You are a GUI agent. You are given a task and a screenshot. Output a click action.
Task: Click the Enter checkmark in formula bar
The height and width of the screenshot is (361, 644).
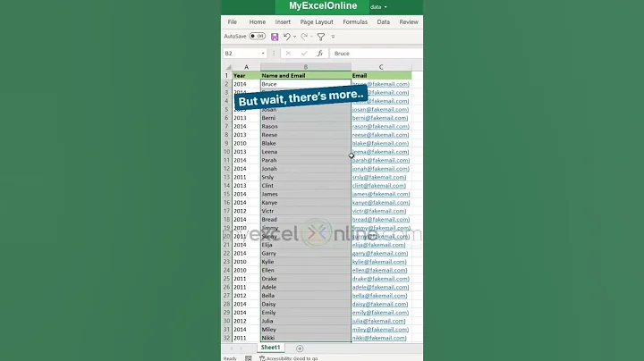(304, 54)
